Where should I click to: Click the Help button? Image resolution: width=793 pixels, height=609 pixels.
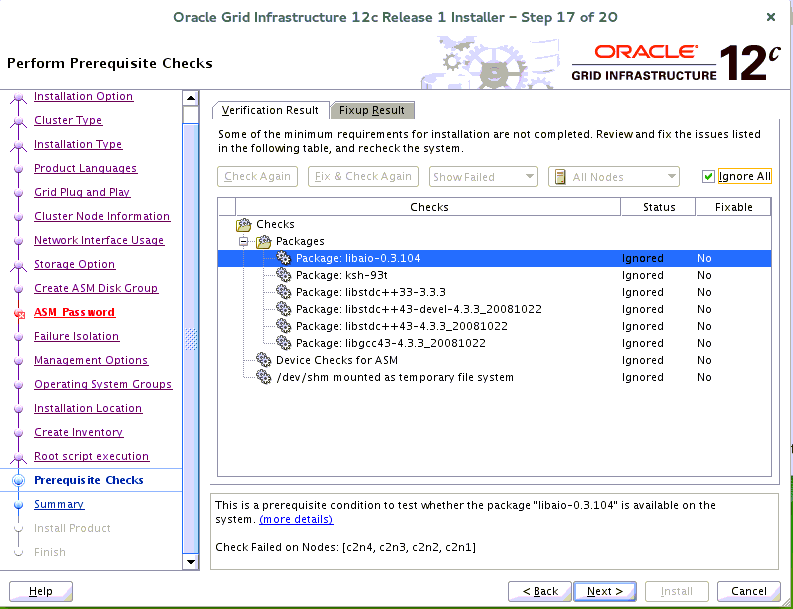(41, 591)
